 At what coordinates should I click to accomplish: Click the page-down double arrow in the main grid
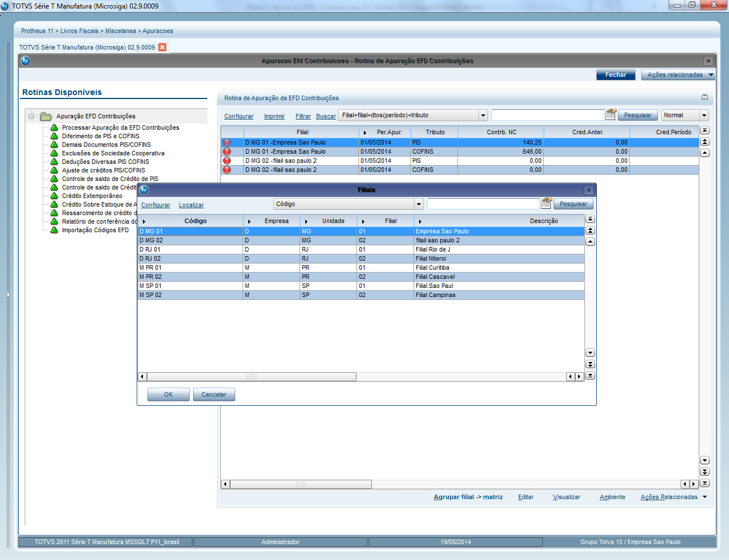pyautogui.click(x=705, y=472)
